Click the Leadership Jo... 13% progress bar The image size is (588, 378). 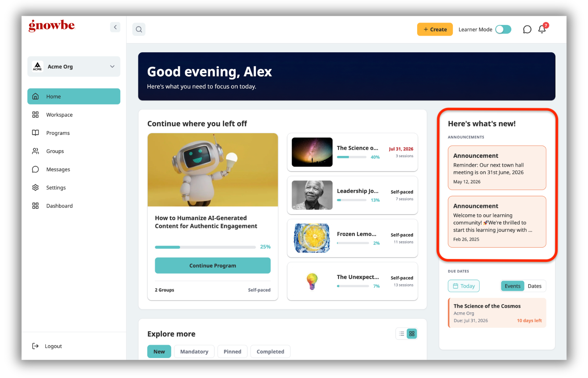pyautogui.click(x=352, y=200)
